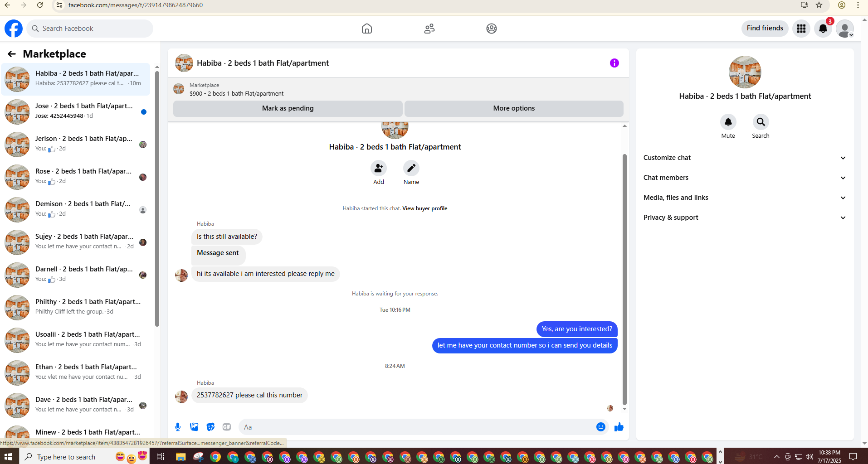Click Find friends button

(x=765, y=28)
